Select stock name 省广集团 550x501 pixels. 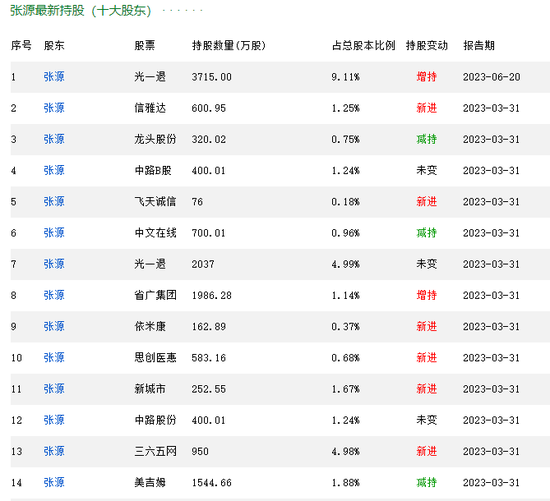[x=155, y=295]
